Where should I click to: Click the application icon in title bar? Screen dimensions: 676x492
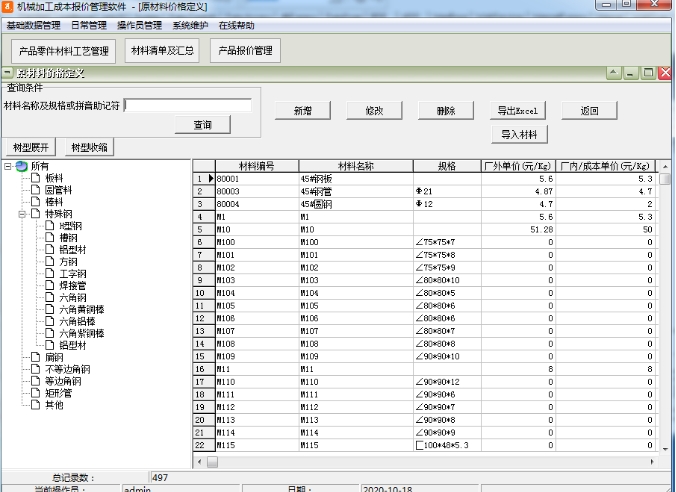pyautogui.click(x=7, y=6)
